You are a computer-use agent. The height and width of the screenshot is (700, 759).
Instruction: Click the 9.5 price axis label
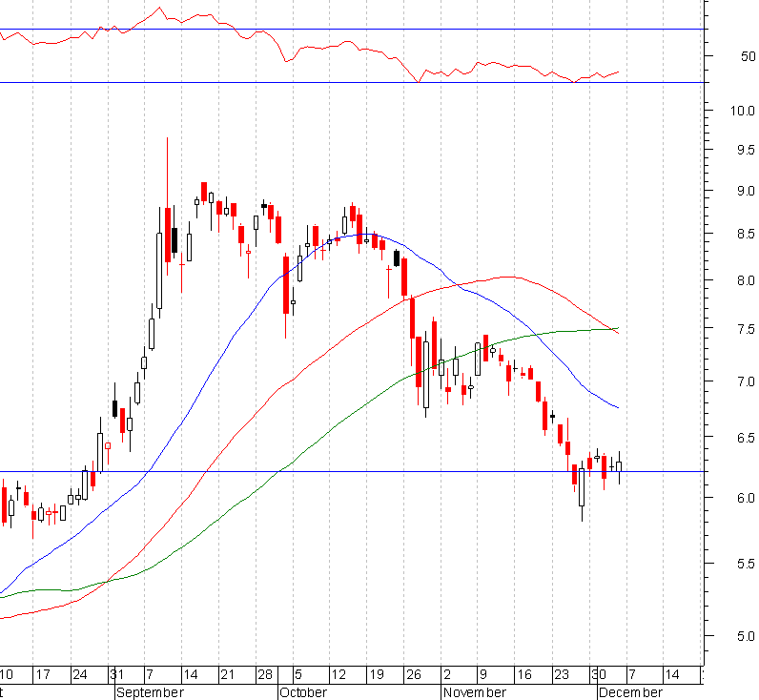coord(746,150)
